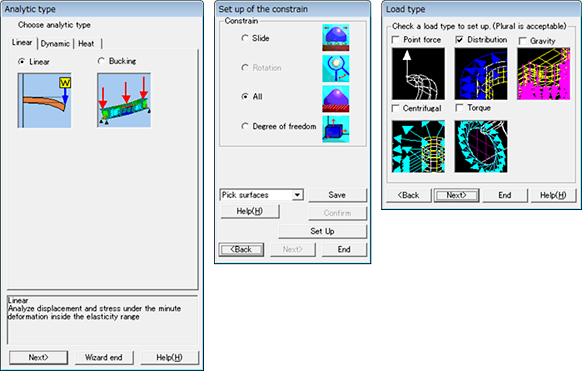Select the Slide constraint radio button
Viewport: 582px width, 371px height.
pyautogui.click(x=245, y=38)
